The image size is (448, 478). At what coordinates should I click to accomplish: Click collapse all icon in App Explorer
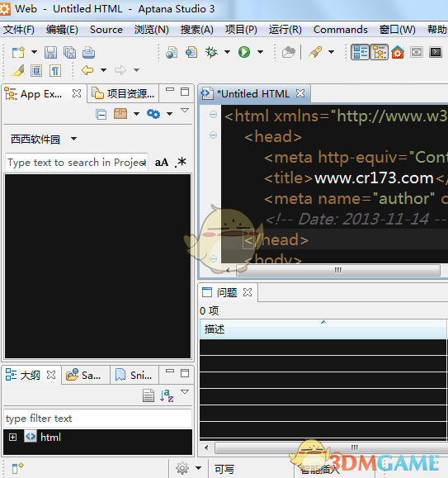pyautogui.click(x=101, y=114)
